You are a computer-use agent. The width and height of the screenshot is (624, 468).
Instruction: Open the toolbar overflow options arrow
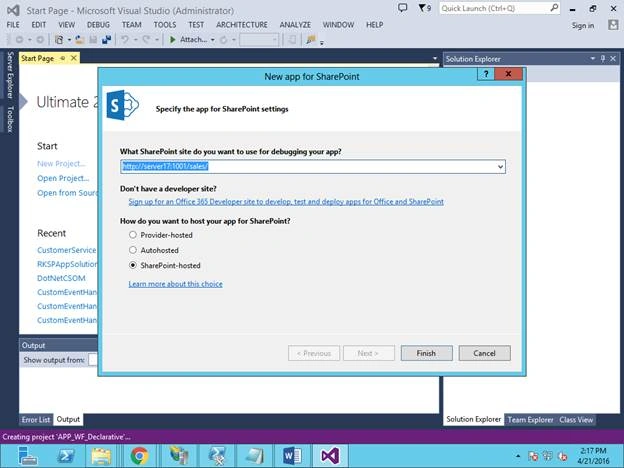322,42
